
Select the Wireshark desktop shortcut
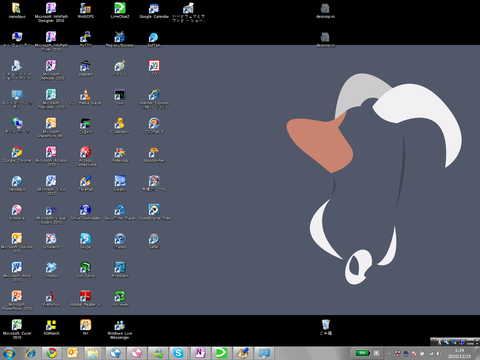pos(120,270)
